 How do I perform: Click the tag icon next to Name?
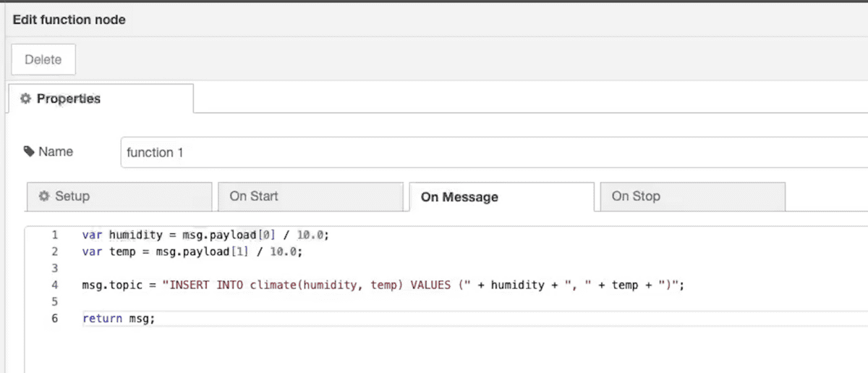point(29,151)
